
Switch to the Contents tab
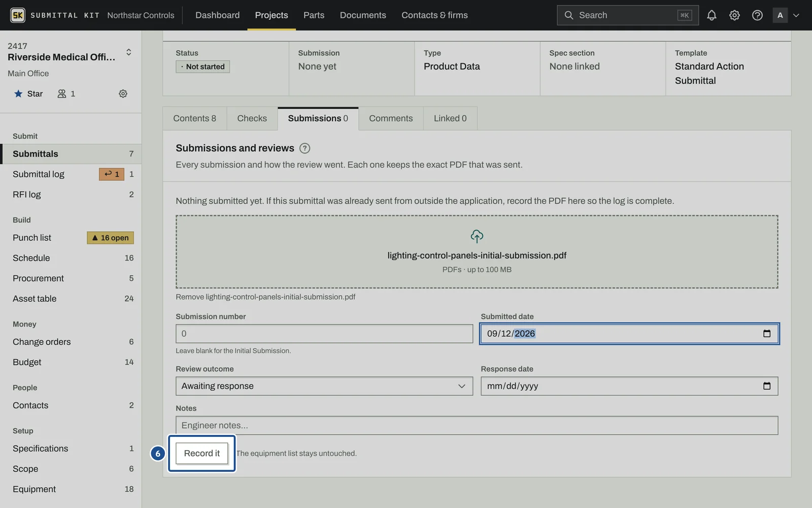click(x=194, y=118)
